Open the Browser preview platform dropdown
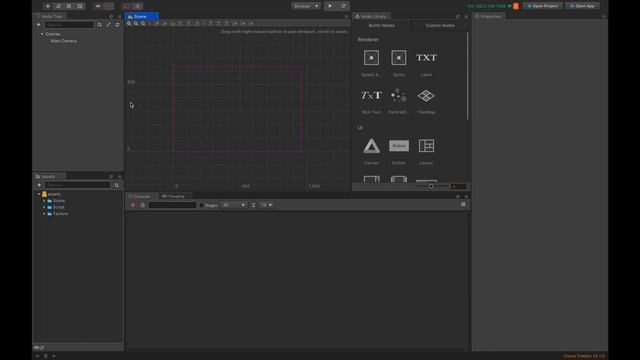 tap(306, 6)
